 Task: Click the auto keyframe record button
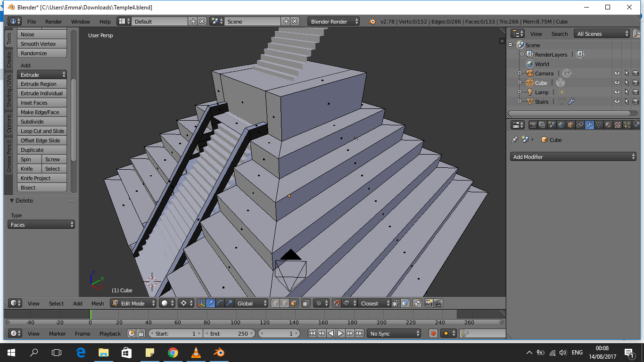(x=433, y=333)
